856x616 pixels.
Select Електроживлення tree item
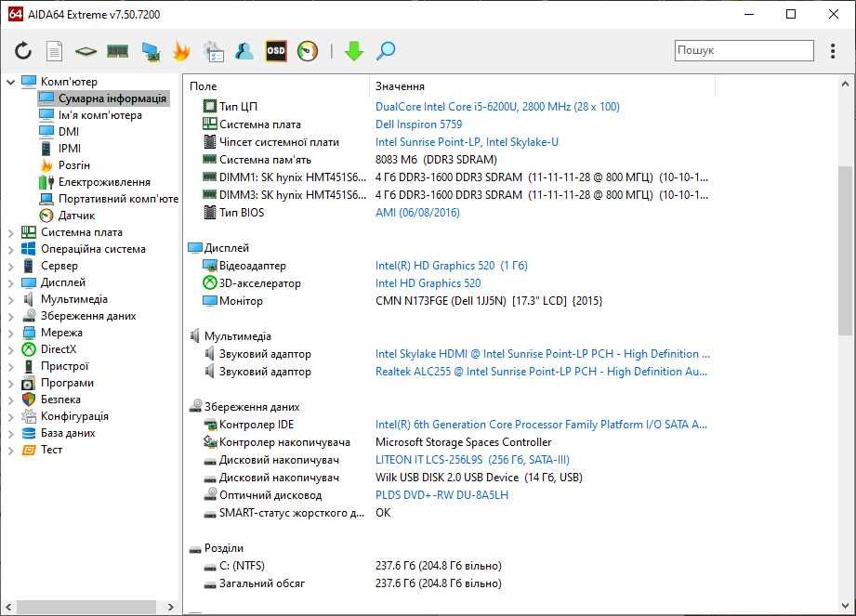pos(104,182)
